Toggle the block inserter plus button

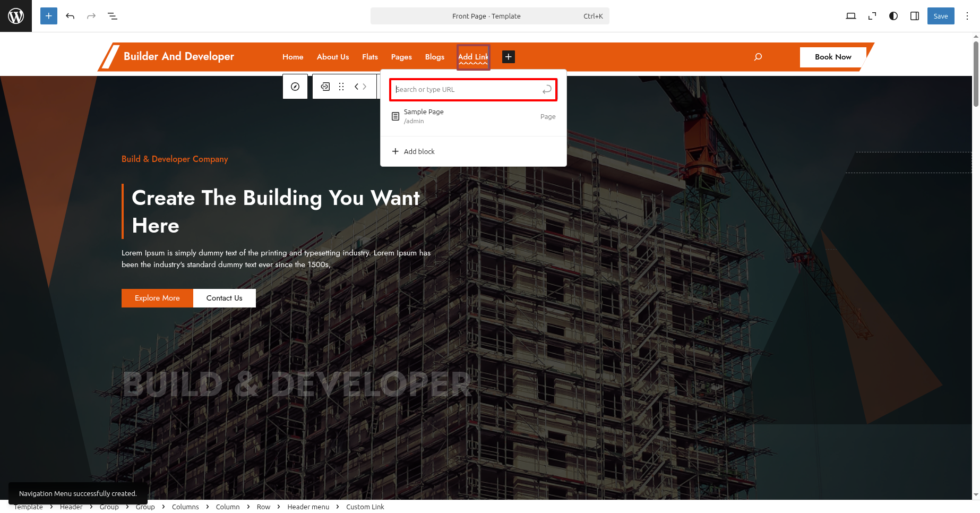49,16
